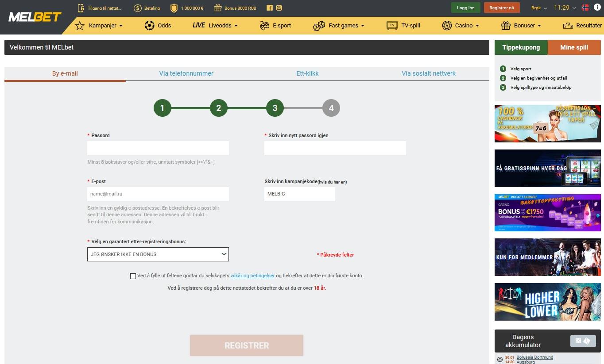
Task: Go to TV-spill section
Action: tap(410, 26)
